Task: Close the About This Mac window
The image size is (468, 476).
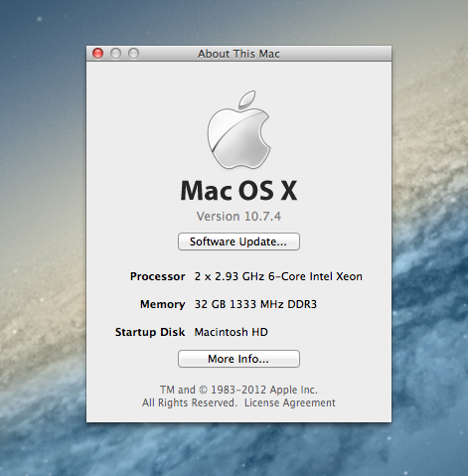Action: 97,54
